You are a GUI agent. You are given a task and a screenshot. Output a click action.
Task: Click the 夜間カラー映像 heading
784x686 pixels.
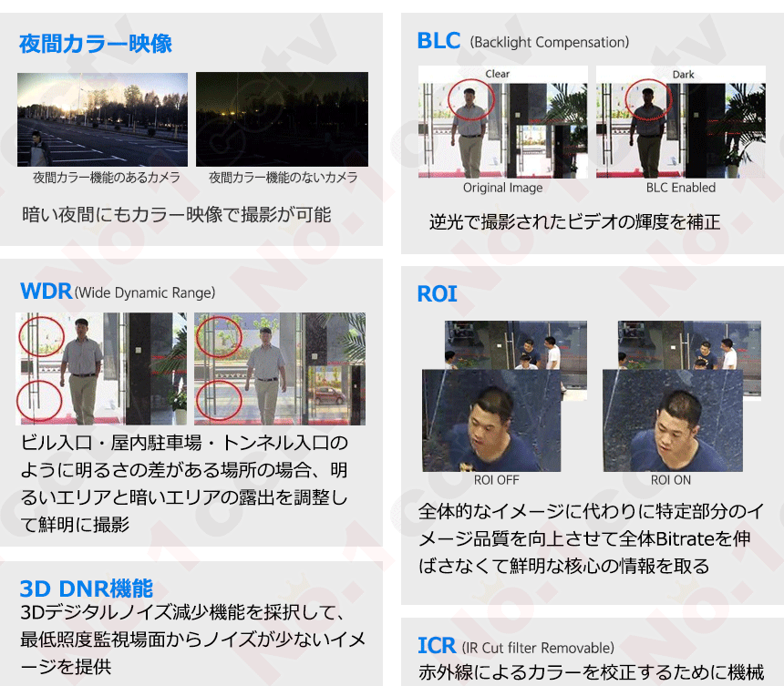click(96, 44)
